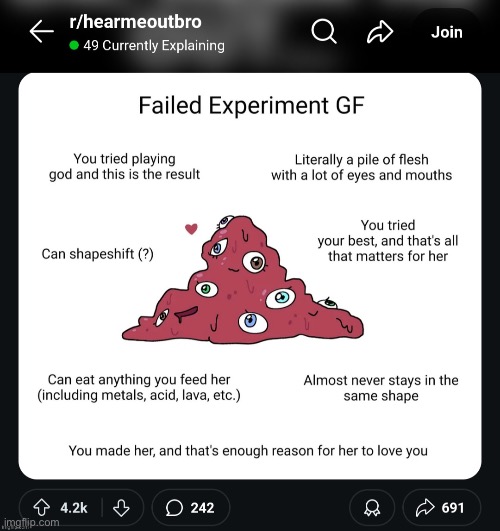Viewport: 500px width, 531px height.
Task: Click the share arrow in header
Action: point(380,32)
